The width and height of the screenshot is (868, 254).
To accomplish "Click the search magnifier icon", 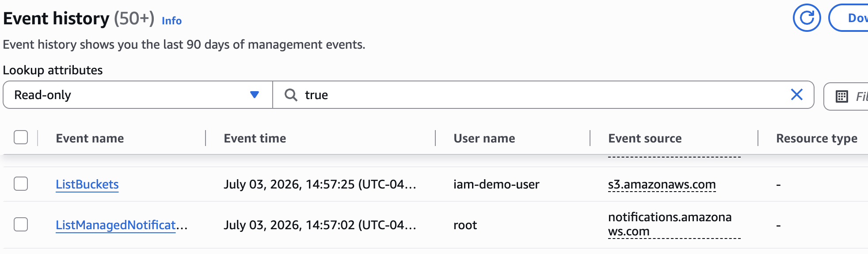I will point(291,95).
